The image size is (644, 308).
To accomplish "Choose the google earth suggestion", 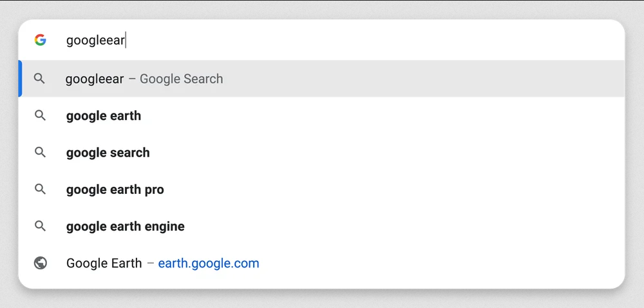I will pos(104,116).
